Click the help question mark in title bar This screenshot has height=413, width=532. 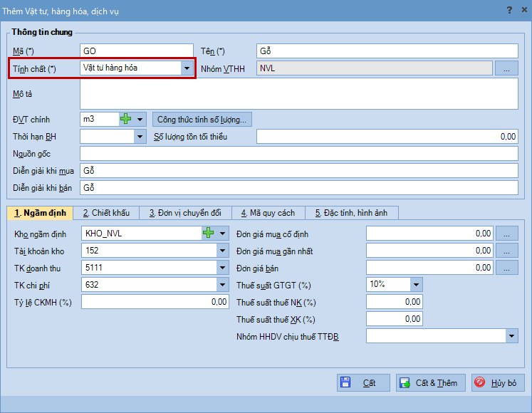(x=508, y=9)
